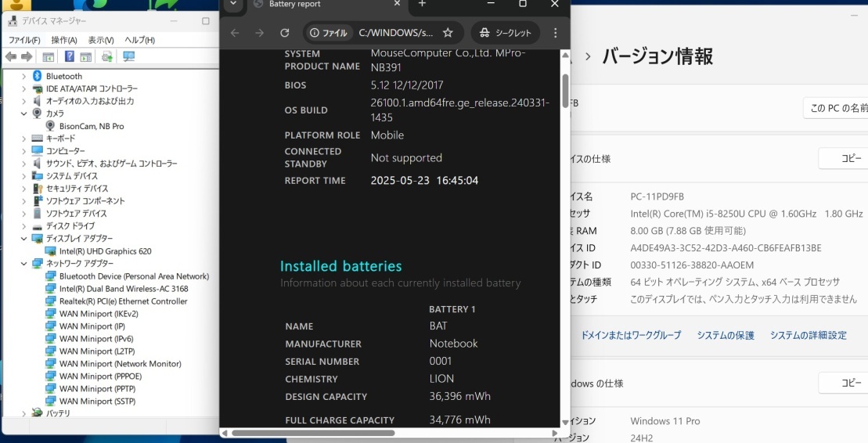This screenshot has height=443, width=868.
Task: Open the 表示(V) menu
Action: point(101,40)
